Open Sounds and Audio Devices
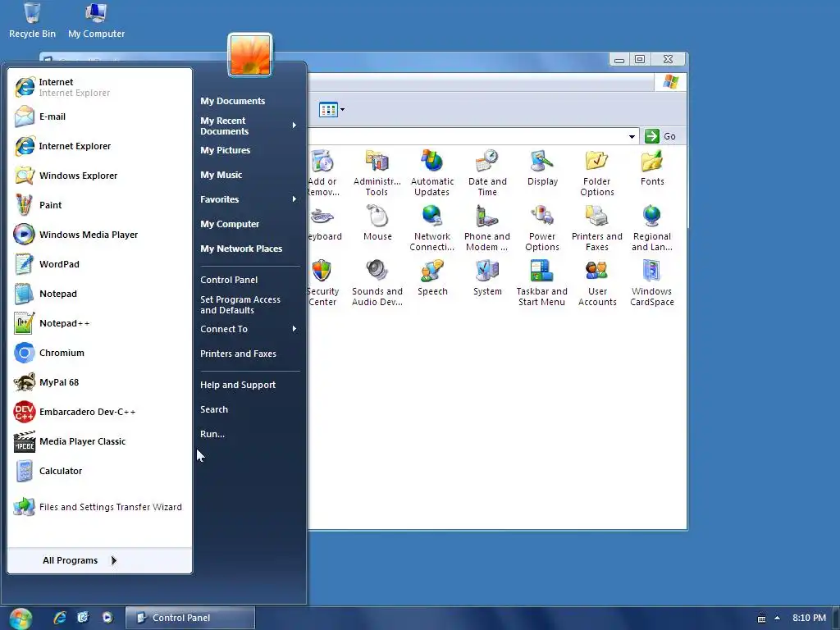This screenshot has height=630, width=840. [x=377, y=283]
